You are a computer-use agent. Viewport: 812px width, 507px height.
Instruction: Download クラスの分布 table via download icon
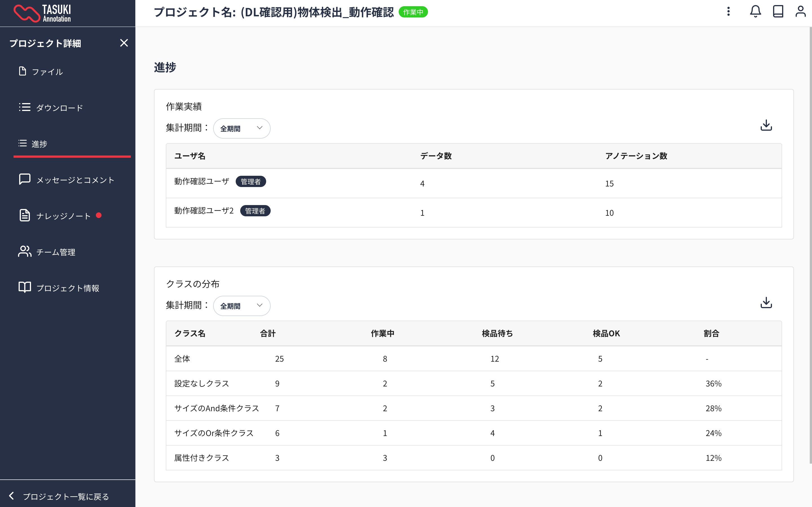pos(766,303)
